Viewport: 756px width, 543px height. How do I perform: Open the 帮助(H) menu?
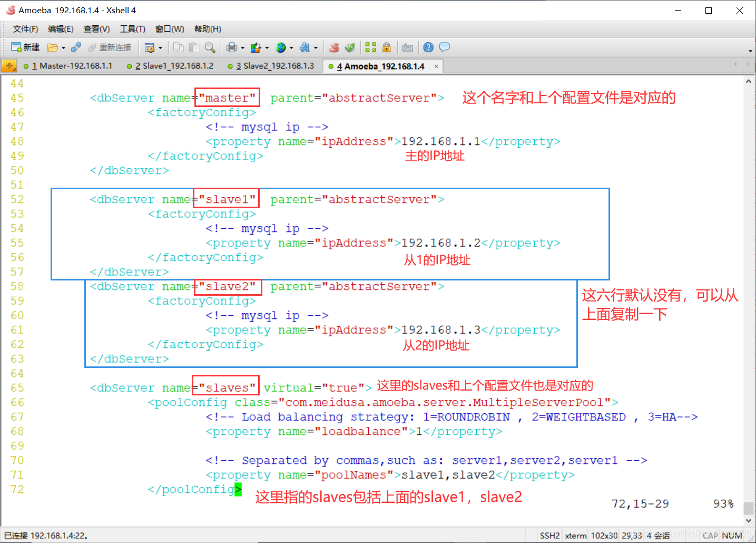coord(208,29)
